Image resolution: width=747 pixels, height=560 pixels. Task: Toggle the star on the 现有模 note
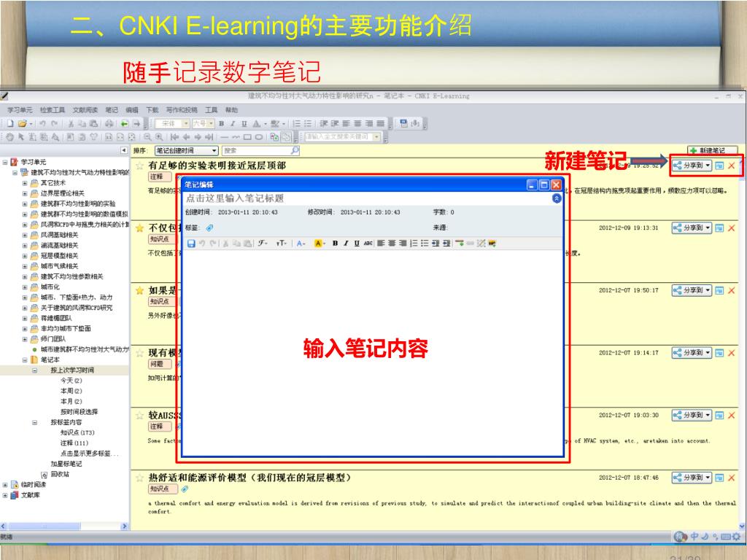click(x=139, y=353)
